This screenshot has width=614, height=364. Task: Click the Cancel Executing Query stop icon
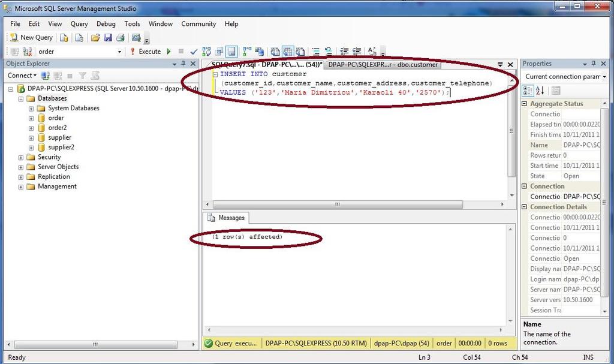(x=181, y=52)
